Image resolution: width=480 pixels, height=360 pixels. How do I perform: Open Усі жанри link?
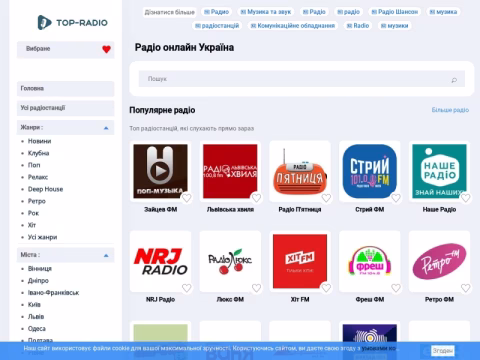click(x=42, y=237)
